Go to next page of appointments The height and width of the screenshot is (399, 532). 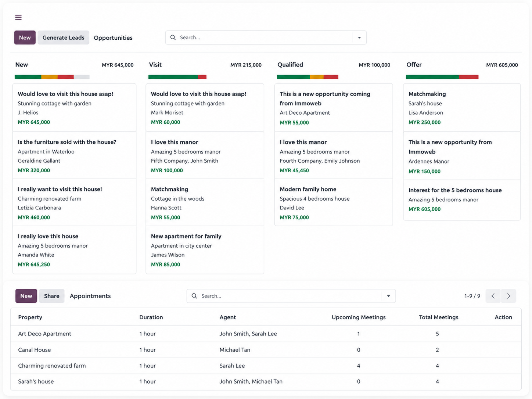coord(508,296)
